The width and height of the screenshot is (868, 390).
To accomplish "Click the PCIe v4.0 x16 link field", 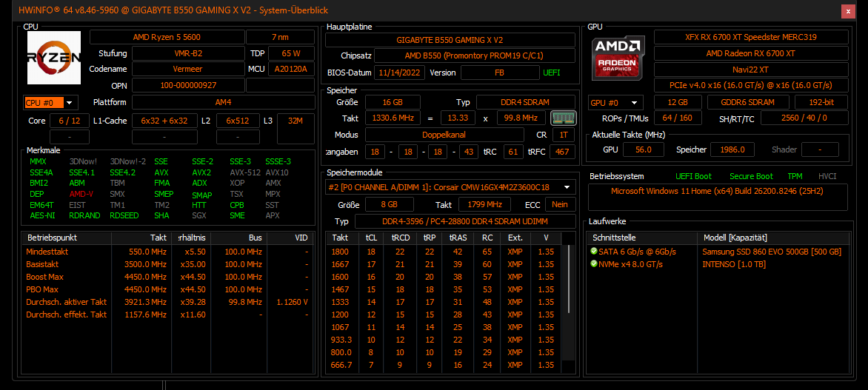I will click(x=751, y=85).
